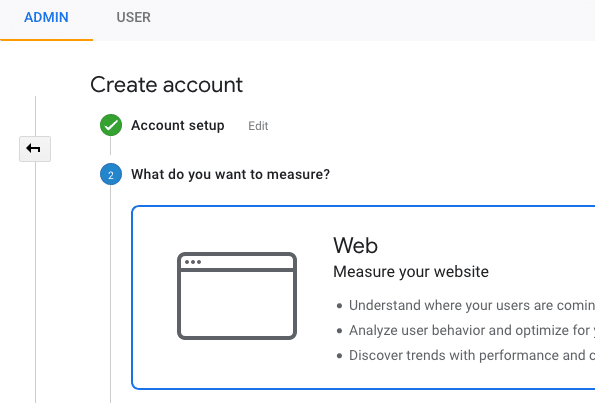Click 'Understand where your users are coming' bullet
Image resolution: width=595 pixels, height=403 pixels.
pos(472,305)
